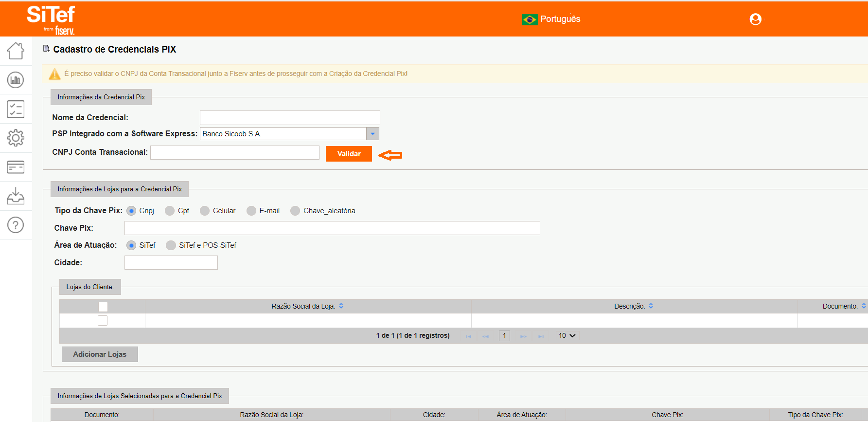The image size is (868, 422).
Task: Open the download tray icon
Action: (16, 196)
